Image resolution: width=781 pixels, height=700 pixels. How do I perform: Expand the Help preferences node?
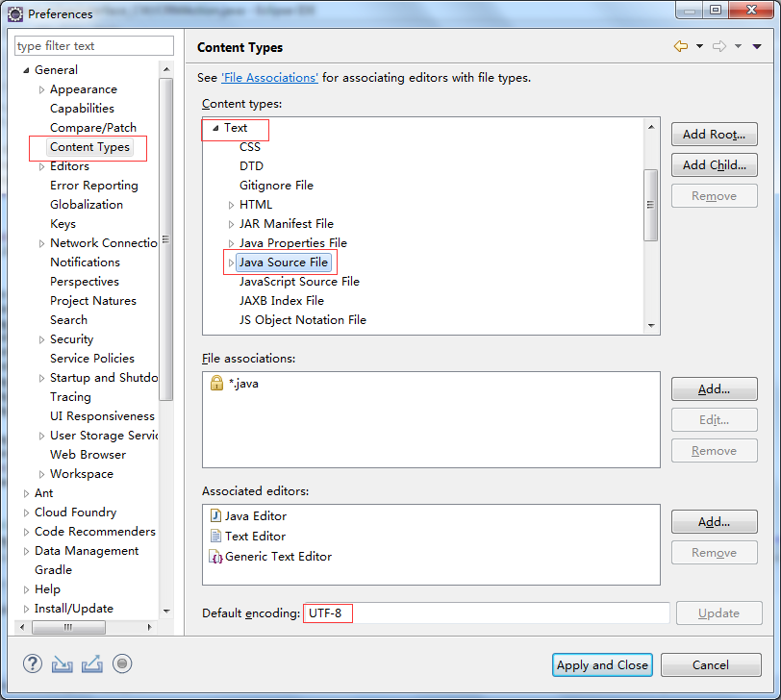point(26,589)
